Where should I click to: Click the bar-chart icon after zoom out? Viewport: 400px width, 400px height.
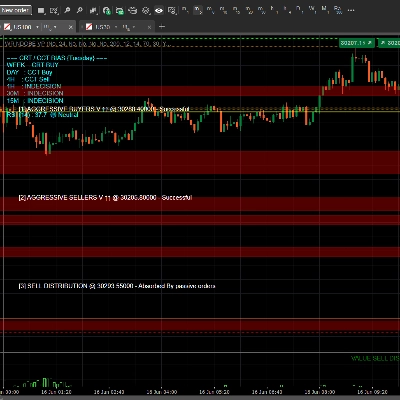(93, 11)
